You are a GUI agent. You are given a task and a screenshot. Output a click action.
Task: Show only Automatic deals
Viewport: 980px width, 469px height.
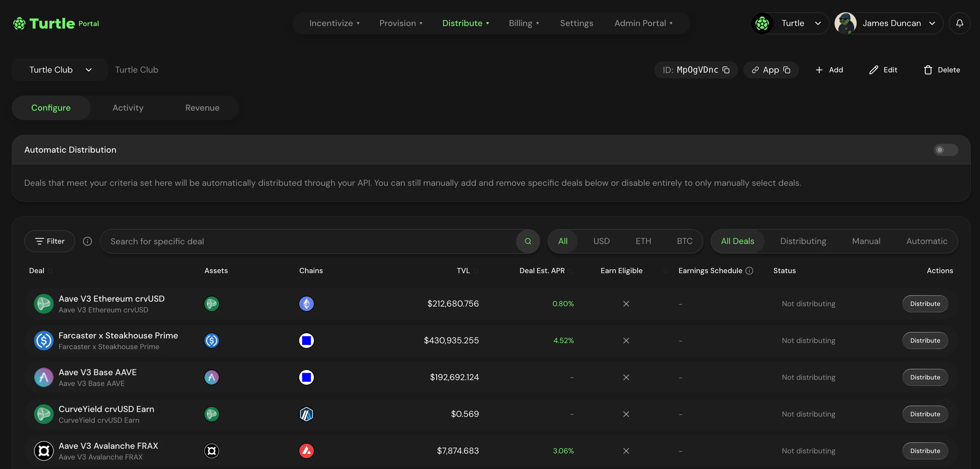pyautogui.click(x=927, y=241)
